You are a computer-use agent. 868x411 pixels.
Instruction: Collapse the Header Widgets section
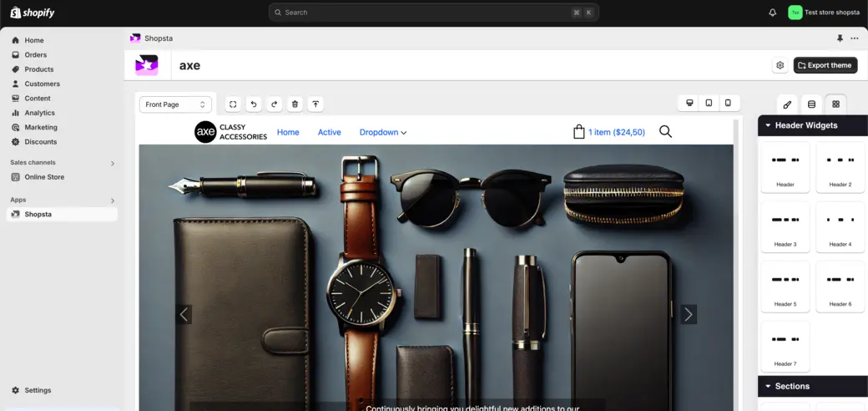(x=768, y=125)
